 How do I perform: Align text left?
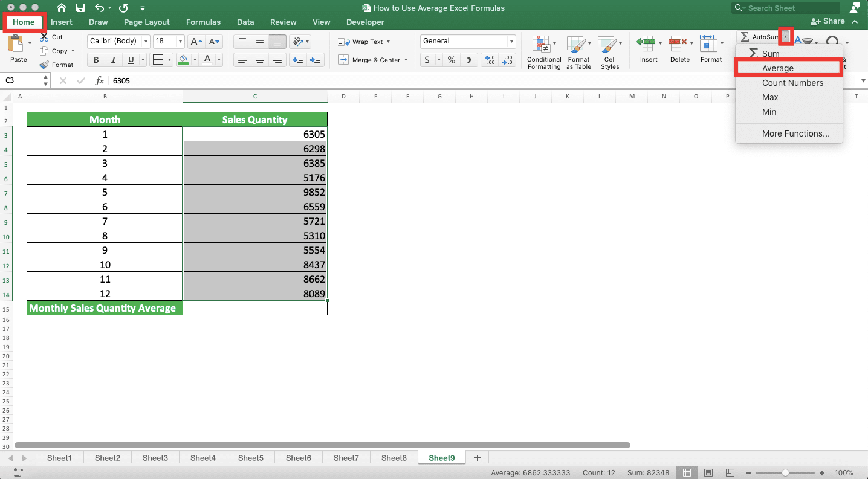coord(242,60)
